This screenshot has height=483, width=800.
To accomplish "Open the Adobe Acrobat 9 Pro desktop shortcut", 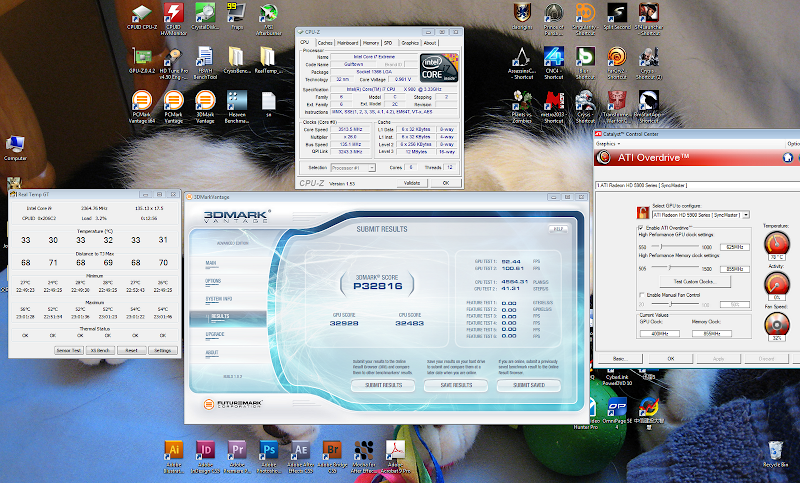I will coord(395,456).
